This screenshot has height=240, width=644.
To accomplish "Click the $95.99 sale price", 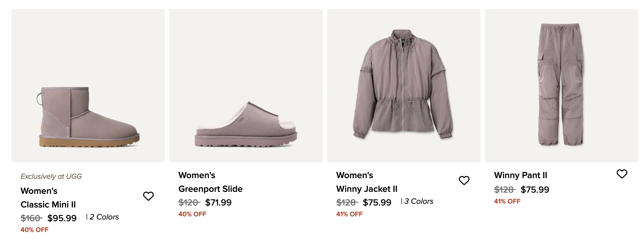I will (62, 218).
